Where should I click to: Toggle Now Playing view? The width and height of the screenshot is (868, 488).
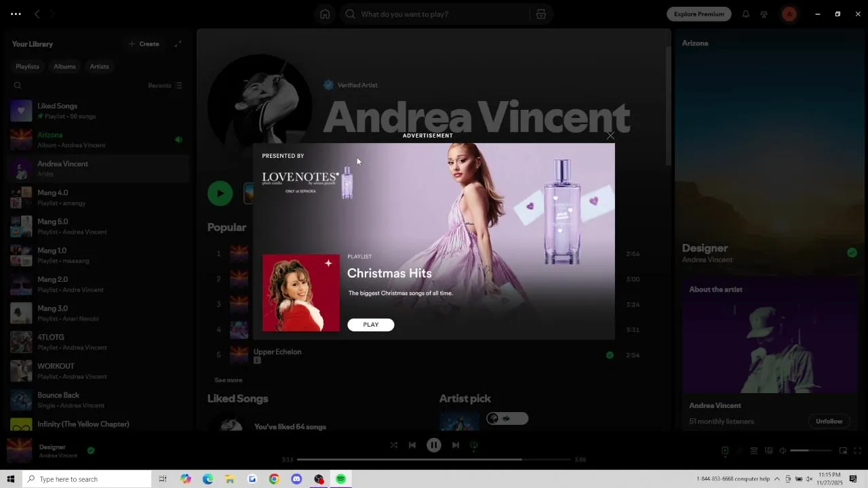pos(725,451)
